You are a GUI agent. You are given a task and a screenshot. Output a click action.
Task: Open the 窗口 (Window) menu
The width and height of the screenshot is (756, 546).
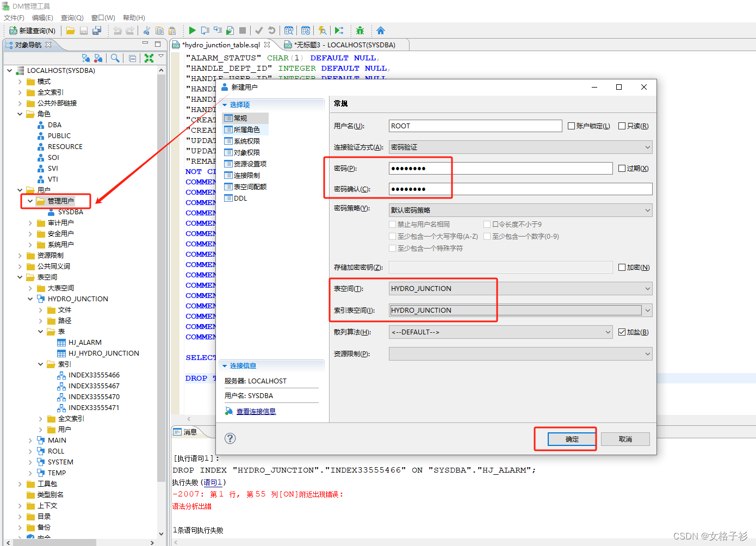103,17
